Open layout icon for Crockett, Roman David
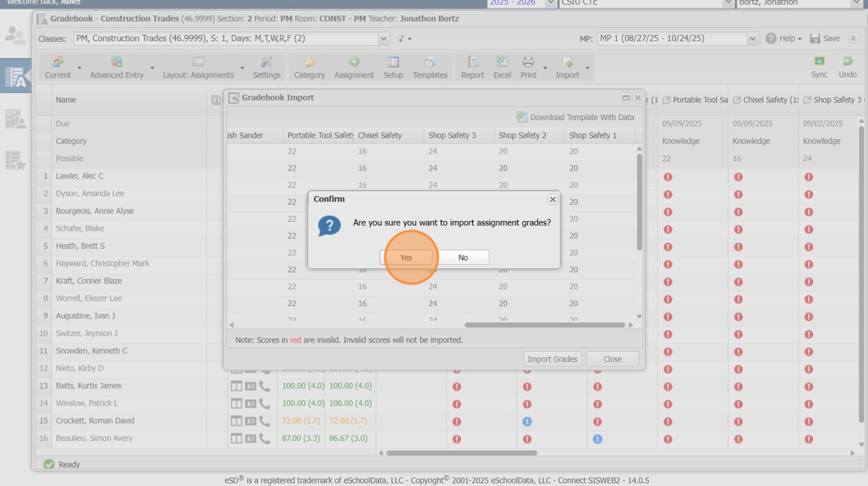Viewport: 868px width, 486px height. click(236, 421)
